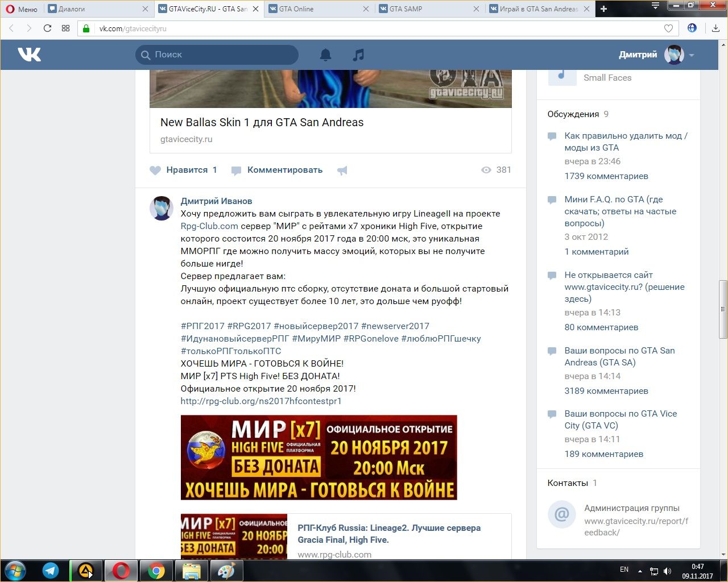Open the speed dial grid icon
The image size is (728, 582).
tap(65, 28)
